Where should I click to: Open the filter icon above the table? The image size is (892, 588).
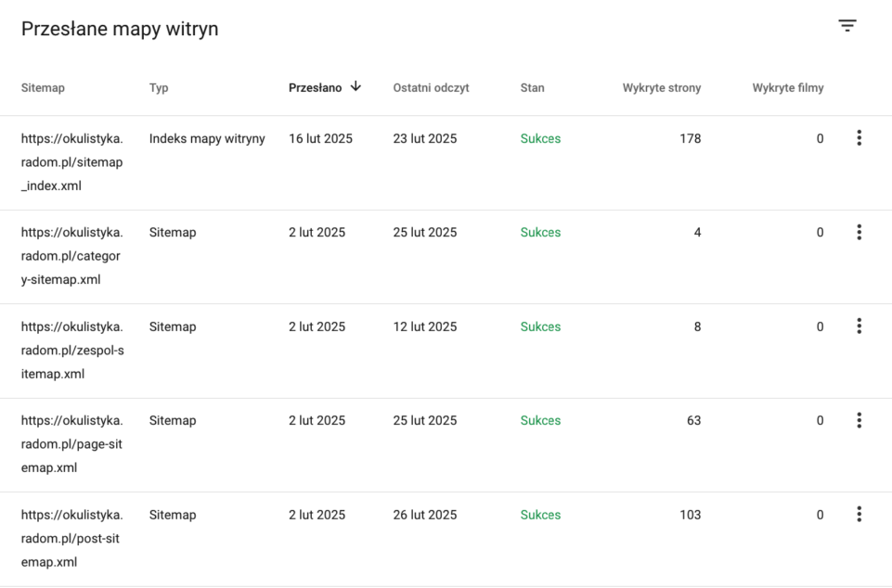pyautogui.click(x=847, y=26)
